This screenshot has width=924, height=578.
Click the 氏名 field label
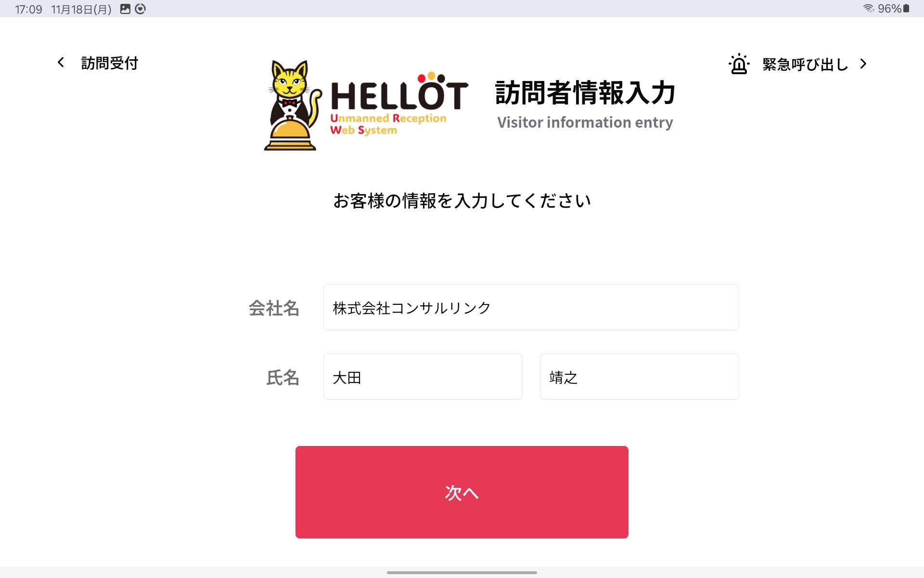283,378
